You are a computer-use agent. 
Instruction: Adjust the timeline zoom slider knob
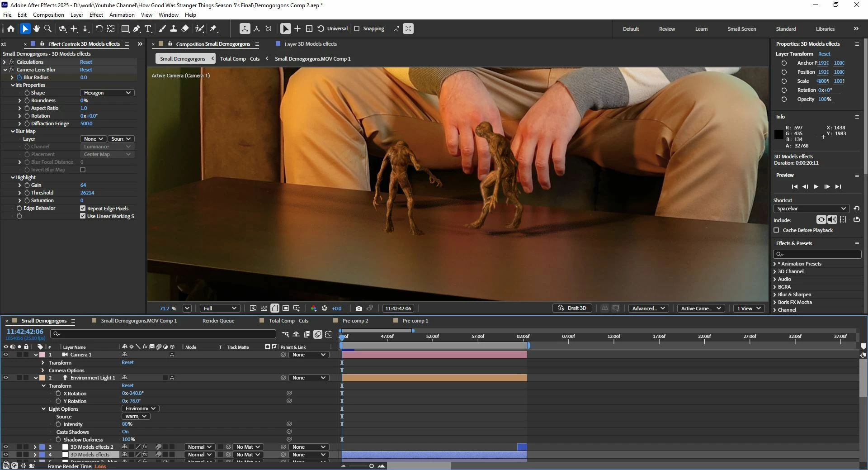pos(372,466)
